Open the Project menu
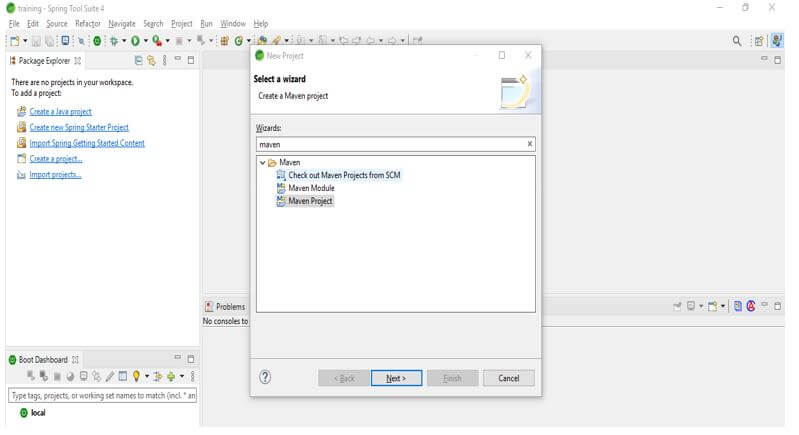This screenshot has height=435, width=799. pyautogui.click(x=182, y=23)
